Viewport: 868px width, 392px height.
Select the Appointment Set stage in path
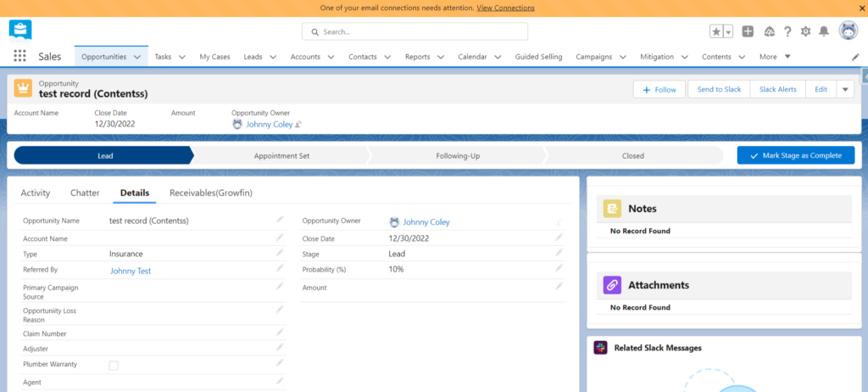pyautogui.click(x=281, y=155)
